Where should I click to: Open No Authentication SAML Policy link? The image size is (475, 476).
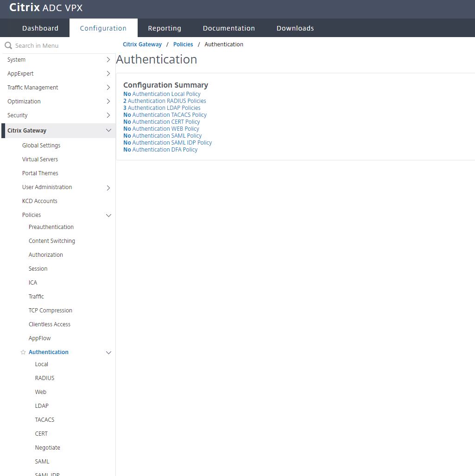162,136
